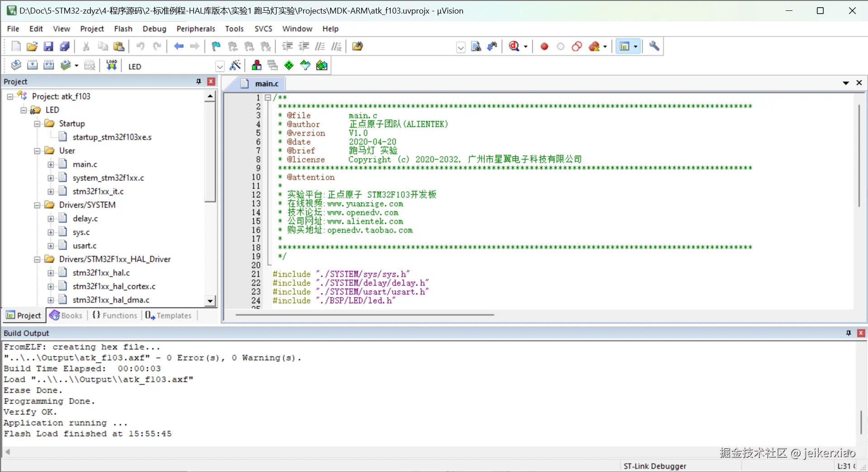Open the Flash menu
868x472 pixels.
click(x=123, y=28)
